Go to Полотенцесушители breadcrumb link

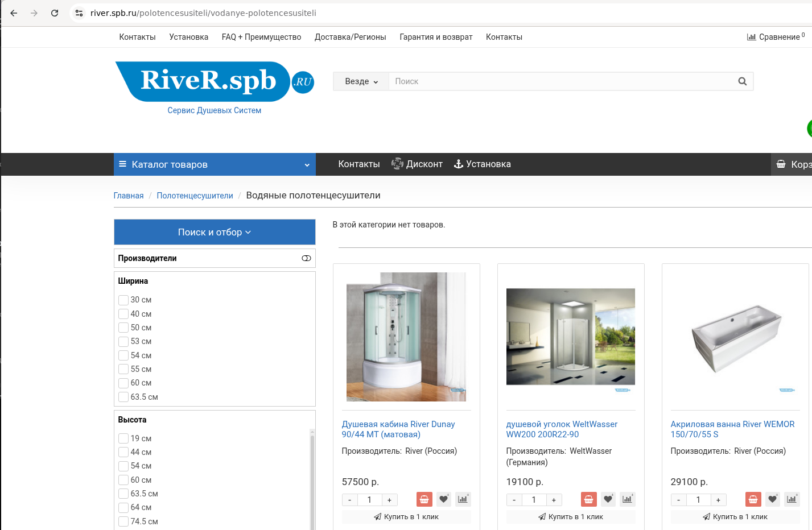[x=195, y=196]
